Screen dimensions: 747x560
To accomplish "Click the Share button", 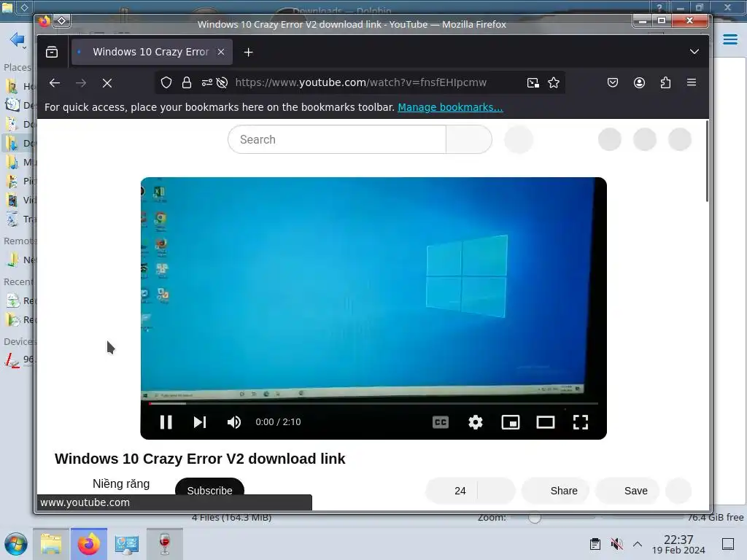I will (555, 491).
